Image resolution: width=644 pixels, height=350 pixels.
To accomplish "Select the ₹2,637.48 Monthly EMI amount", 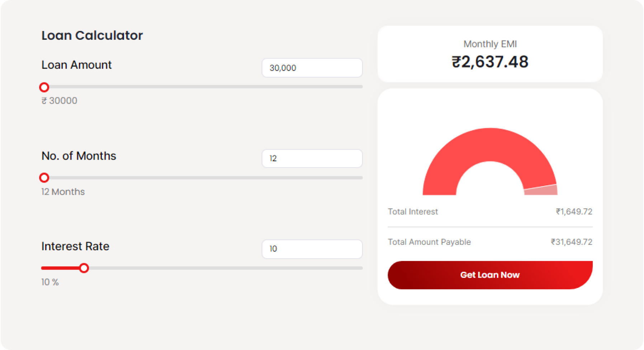I will coord(490,62).
